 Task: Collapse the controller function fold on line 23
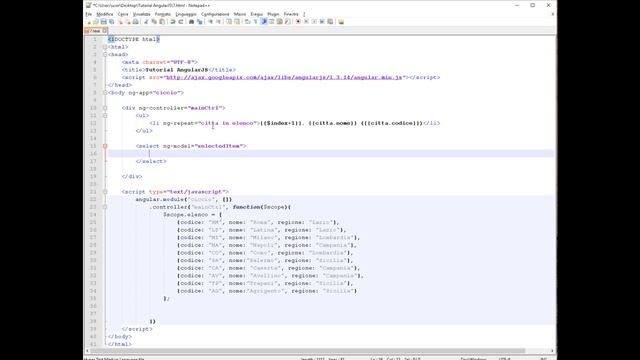coord(105,207)
